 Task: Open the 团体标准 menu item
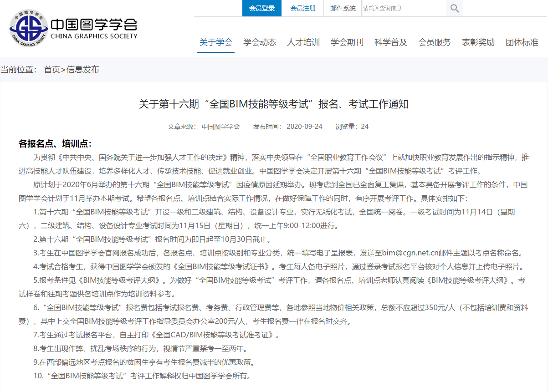point(522,42)
